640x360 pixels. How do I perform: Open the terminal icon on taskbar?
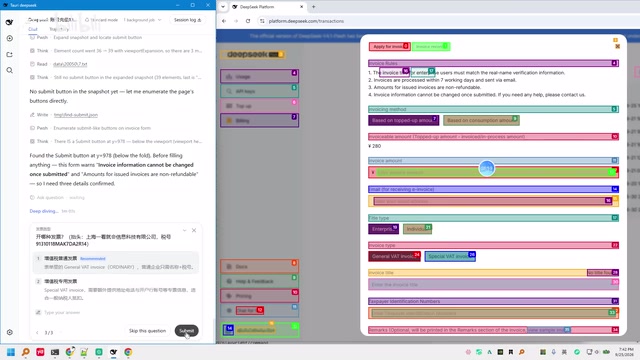(x=55, y=352)
